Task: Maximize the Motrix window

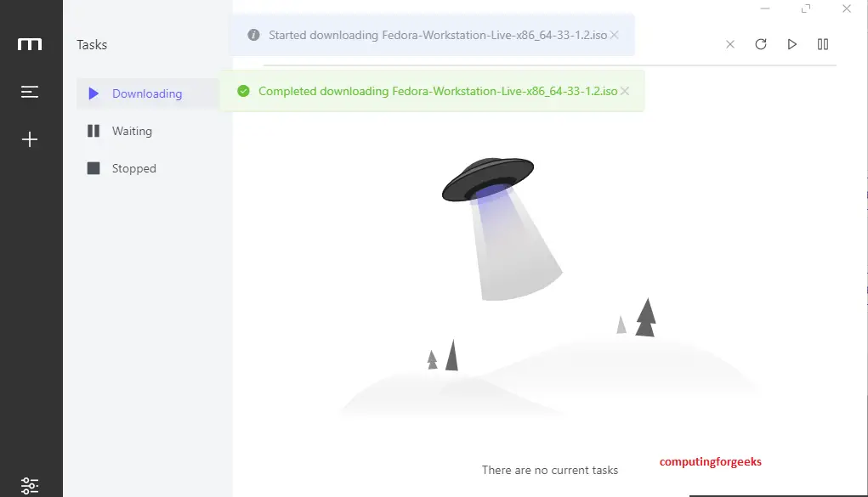Action: (x=806, y=8)
